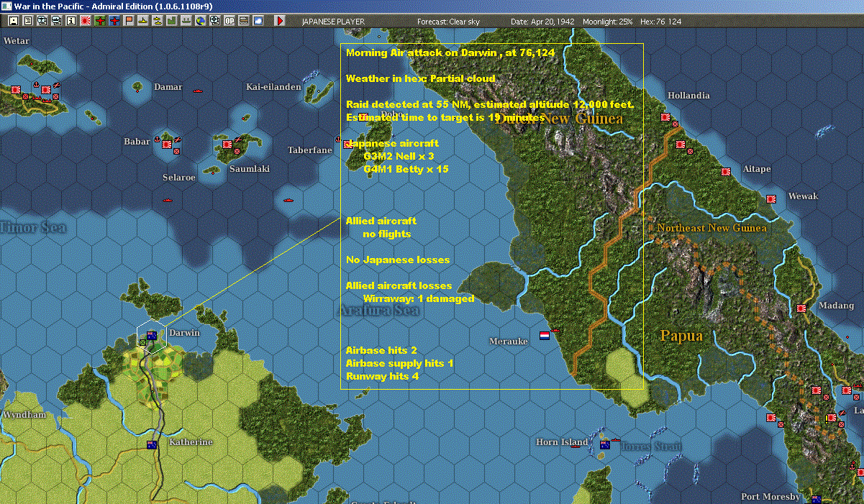Select the Japanese flag base at Wewak
864x504 pixels.
[771, 198]
